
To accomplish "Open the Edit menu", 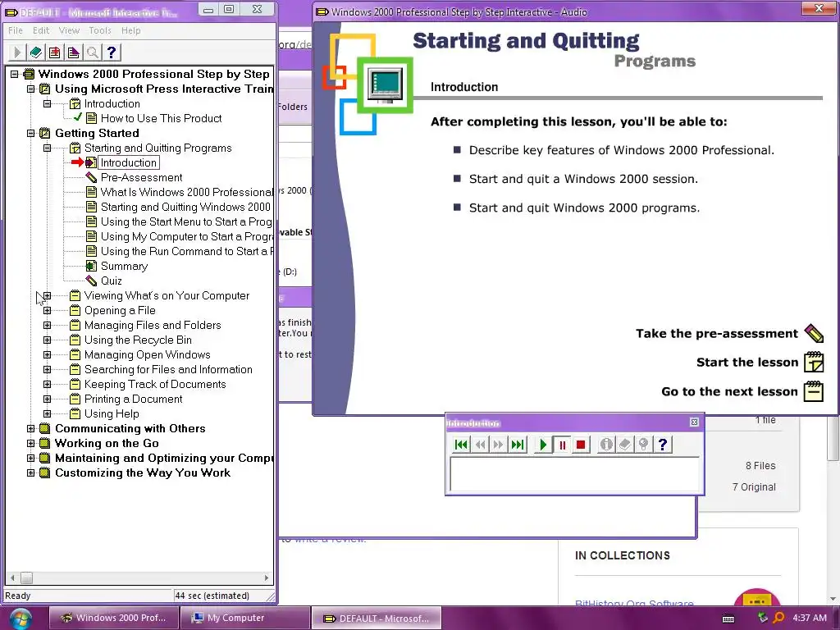I will 41,30.
